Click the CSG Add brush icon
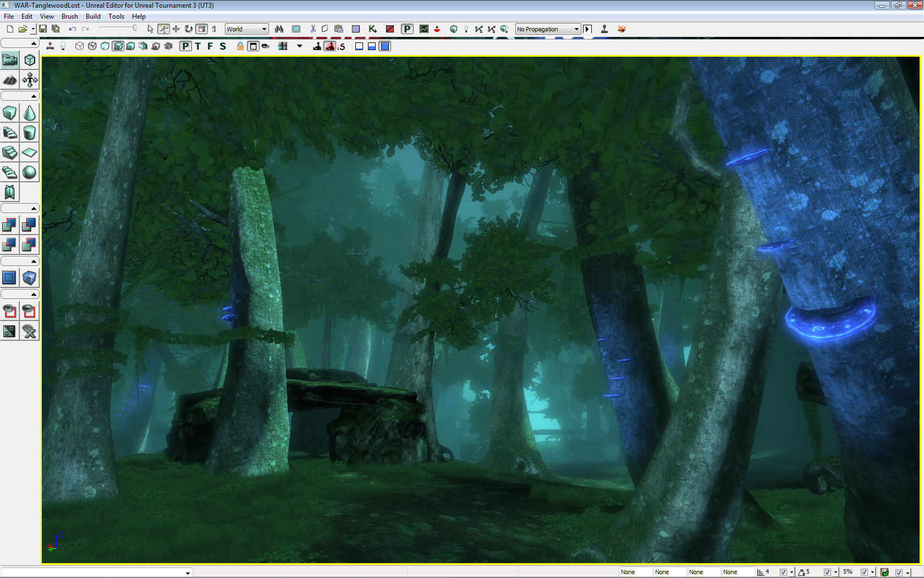 [10, 225]
